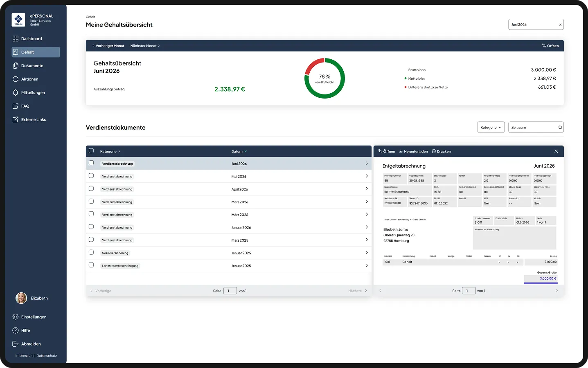Screen dimensions: 588x368
Task: Expand the Kategorie column header
Action: coord(110,151)
